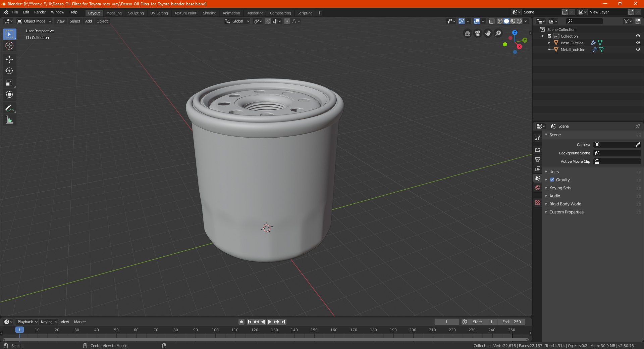
Task: Open the Render menu
Action: pos(40,12)
